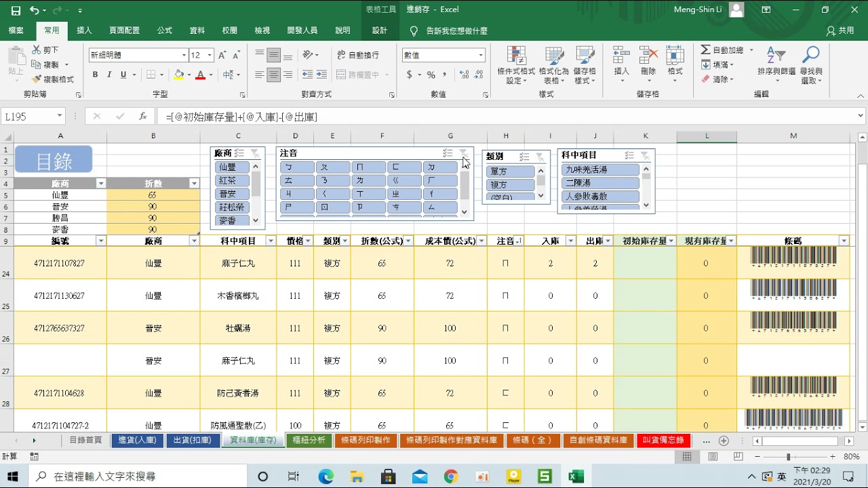Select 複方 in the 類別 slicer

511,184
